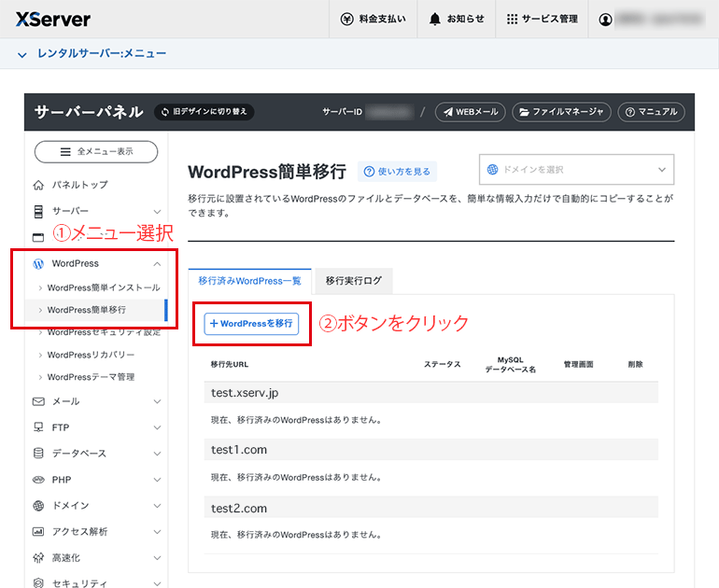Viewport: 719px width, 588px height.
Task: Expand the データベース menu chevron
Action: [x=157, y=454]
